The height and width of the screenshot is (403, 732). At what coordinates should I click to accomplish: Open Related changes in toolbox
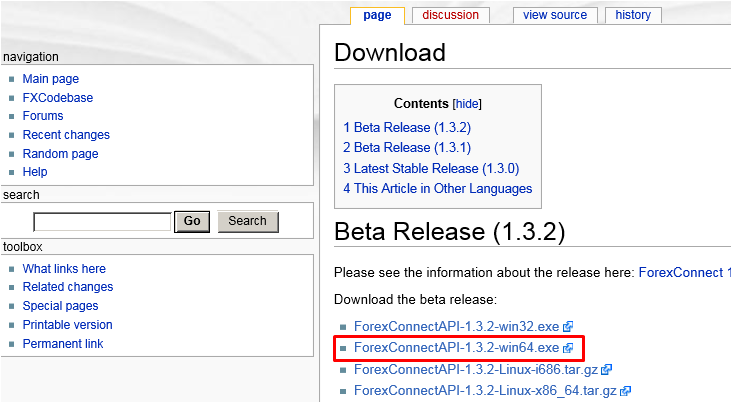tap(68, 287)
